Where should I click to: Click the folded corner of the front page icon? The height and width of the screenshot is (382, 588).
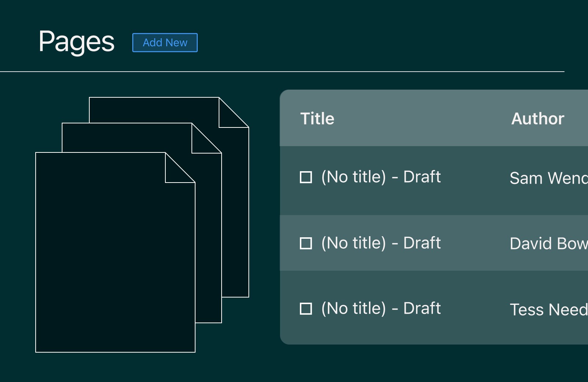pos(176,172)
